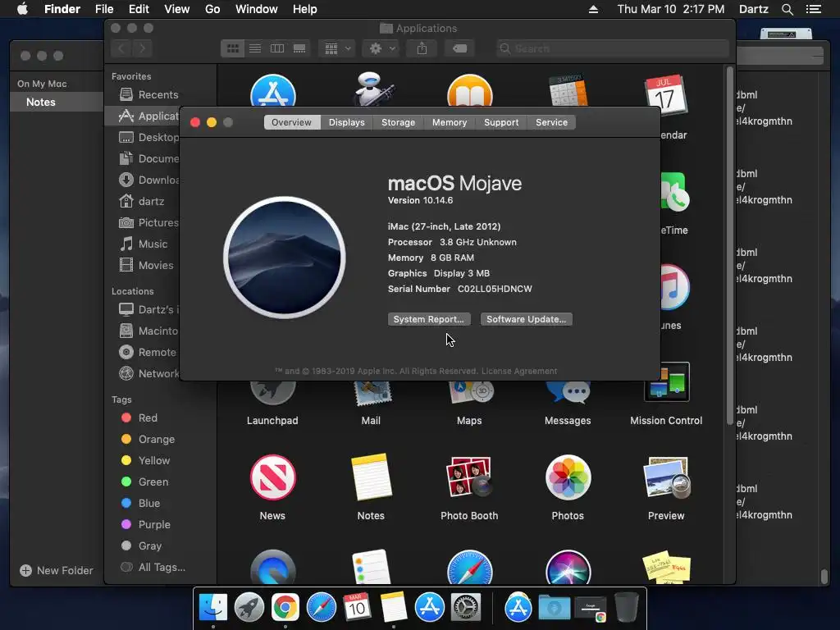Viewport: 840px width, 630px height.
Task: Open System Preferences from the Dock
Action: click(466, 608)
